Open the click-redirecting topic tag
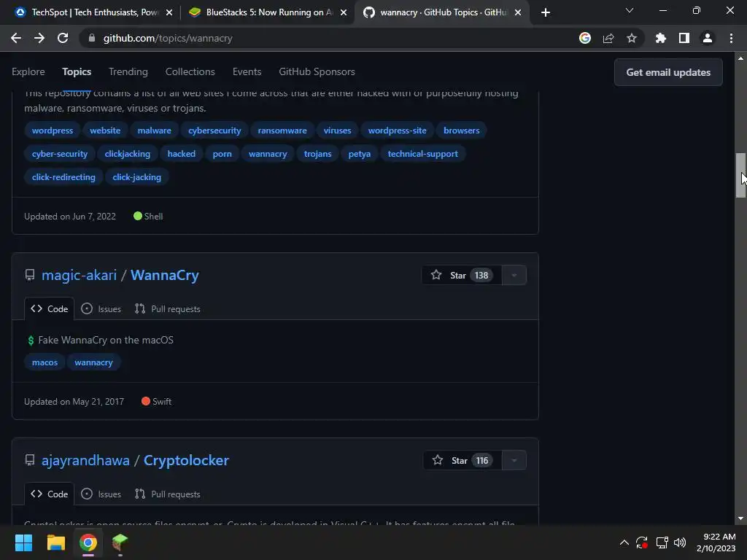Image resolution: width=747 pixels, height=560 pixels. tap(63, 177)
